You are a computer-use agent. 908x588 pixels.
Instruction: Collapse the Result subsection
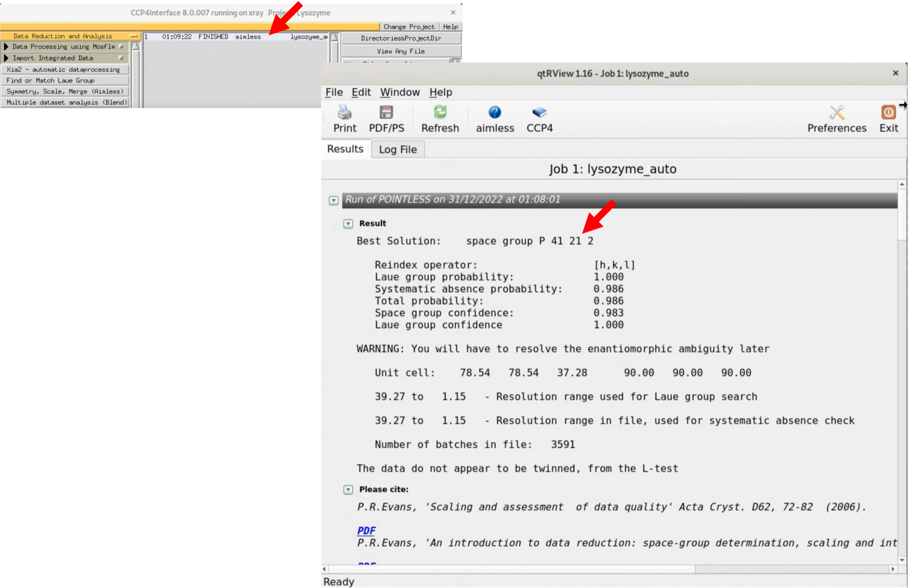(x=348, y=224)
